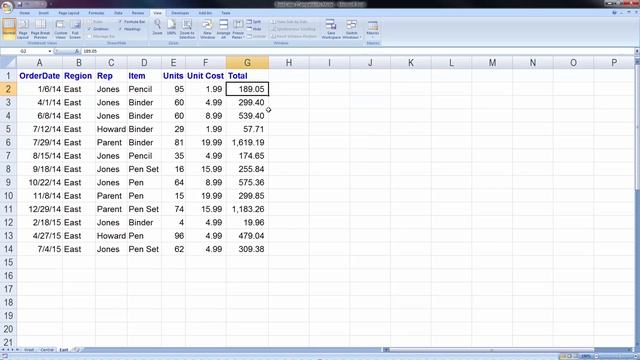The image size is (640, 360).
Task: Open the Name Box dropdown arrow
Action: [x=50, y=51]
